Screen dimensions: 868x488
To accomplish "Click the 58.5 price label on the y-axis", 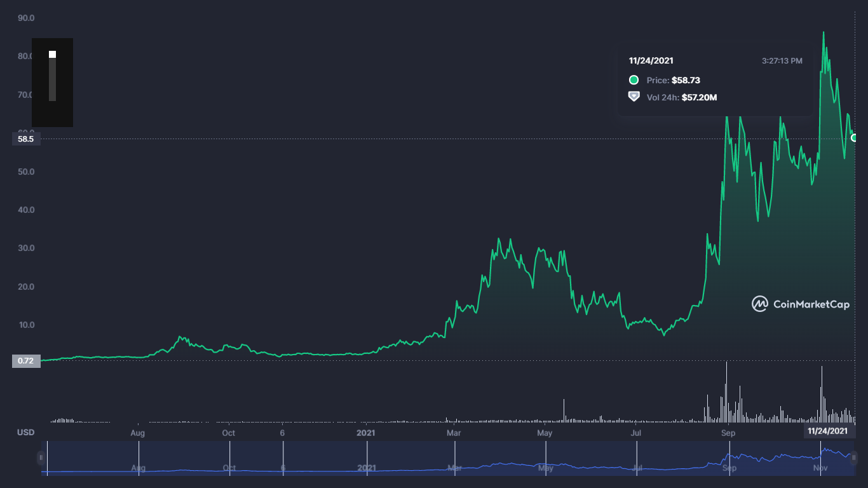I will point(25,139).
